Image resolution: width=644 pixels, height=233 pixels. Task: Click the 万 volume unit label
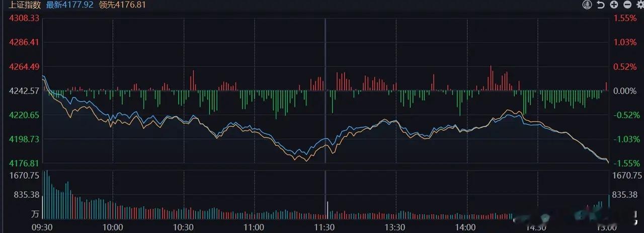35,214
